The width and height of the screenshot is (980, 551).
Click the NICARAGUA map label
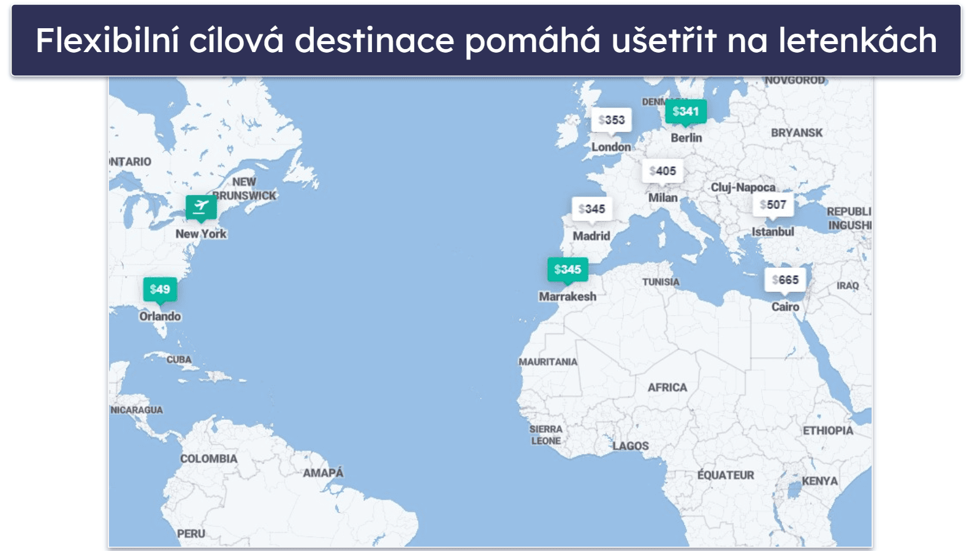click(x=137, y=410)
